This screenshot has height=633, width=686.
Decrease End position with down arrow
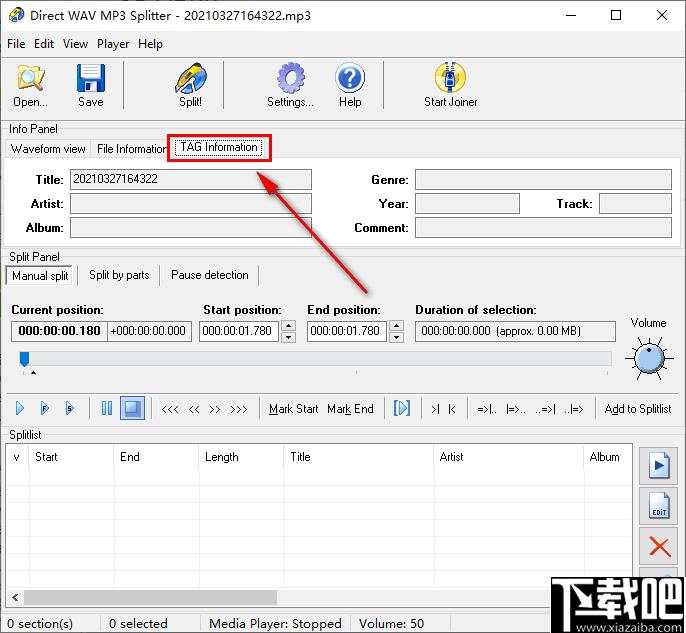(x=396, y=337)
